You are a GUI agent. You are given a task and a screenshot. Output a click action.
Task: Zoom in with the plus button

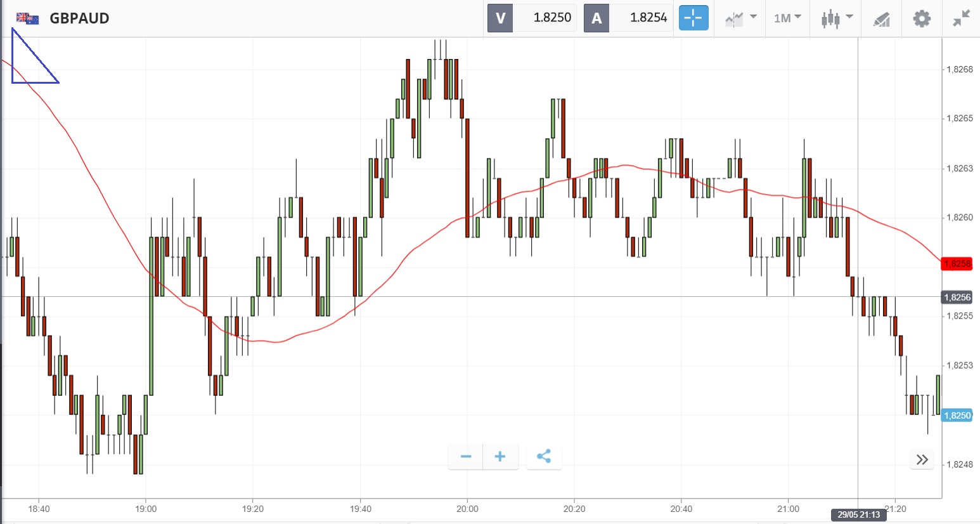tap(500, 457)
